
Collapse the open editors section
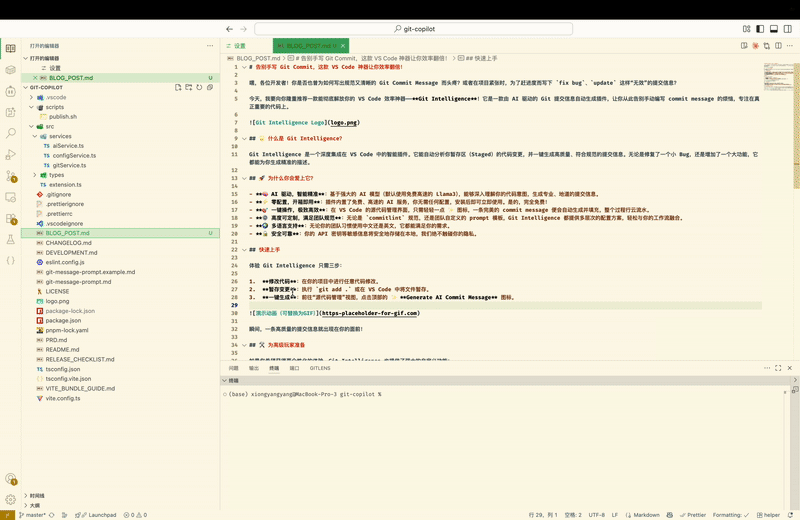coord(26,58)
